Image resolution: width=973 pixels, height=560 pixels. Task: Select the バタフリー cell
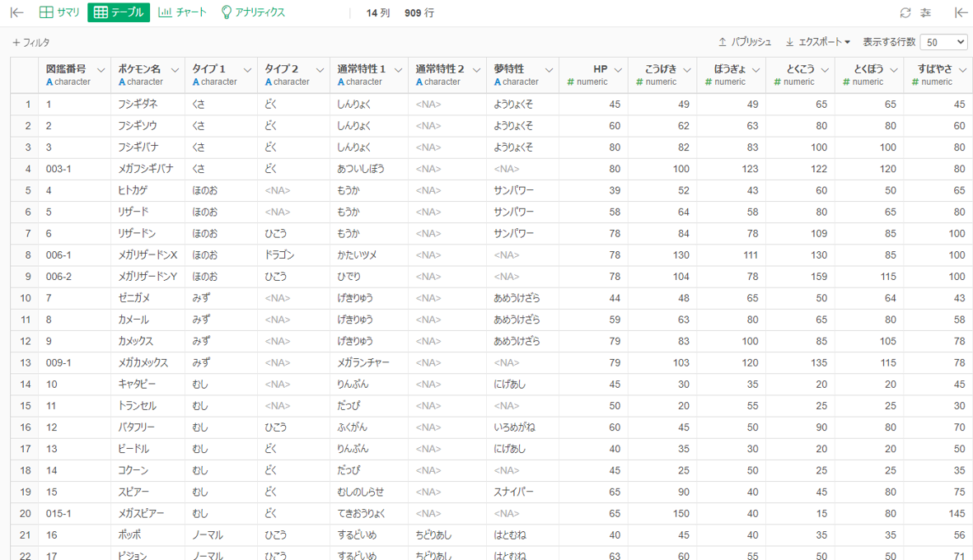[x=147, y=427]
